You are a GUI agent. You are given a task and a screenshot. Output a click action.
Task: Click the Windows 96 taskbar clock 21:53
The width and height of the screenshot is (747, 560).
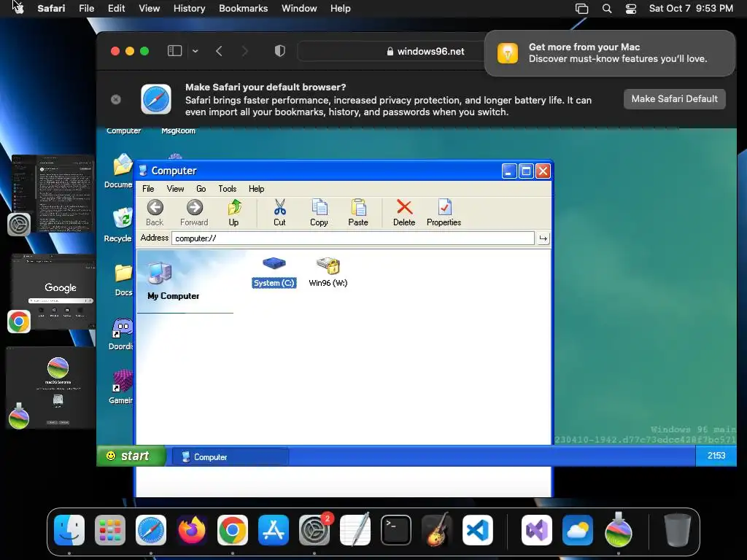click(x=716, y=456)
